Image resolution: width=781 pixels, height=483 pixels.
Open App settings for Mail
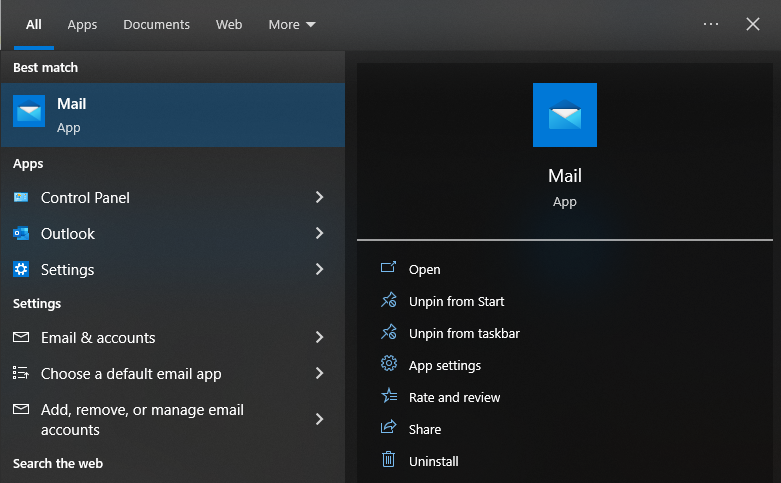pyautogui.click(x=444, y=365)
